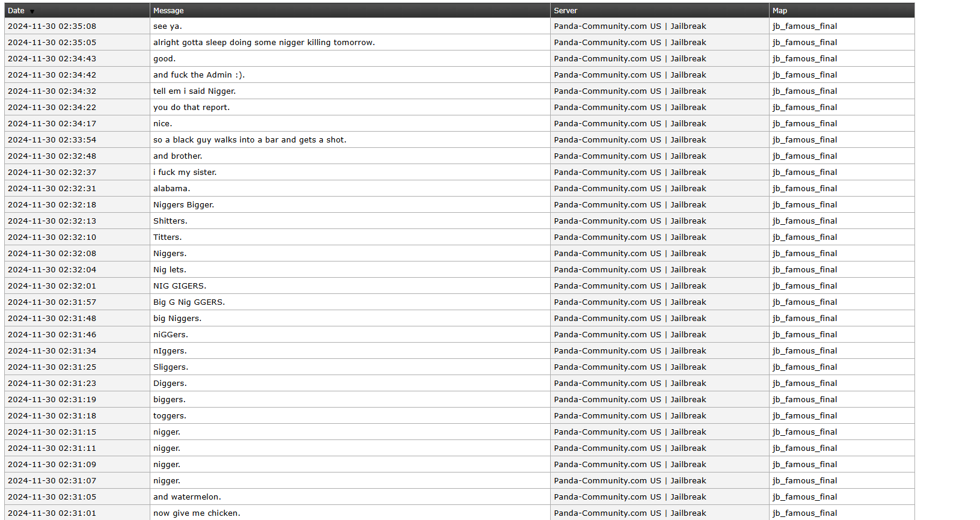Click the "alabama." message cell

[171, 189]
